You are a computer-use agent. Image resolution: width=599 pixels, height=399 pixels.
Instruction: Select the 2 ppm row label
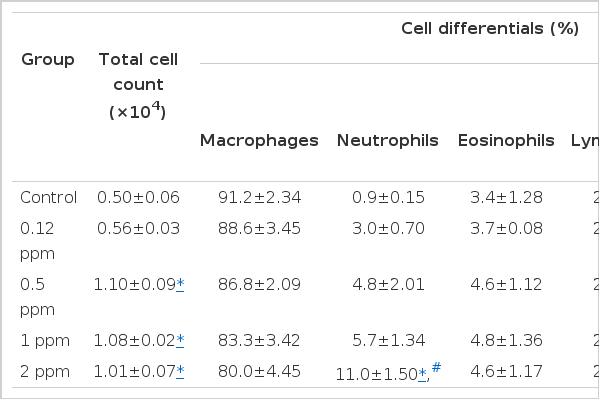[45, 371]
